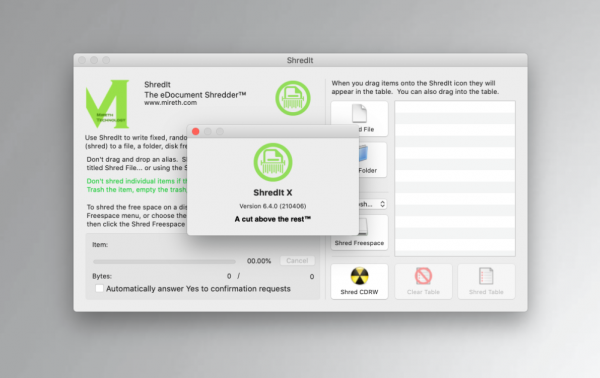This screenshot has width=600, height=378.
Task: Click the Cancel button next to progress
Action: tap(297, 261)
